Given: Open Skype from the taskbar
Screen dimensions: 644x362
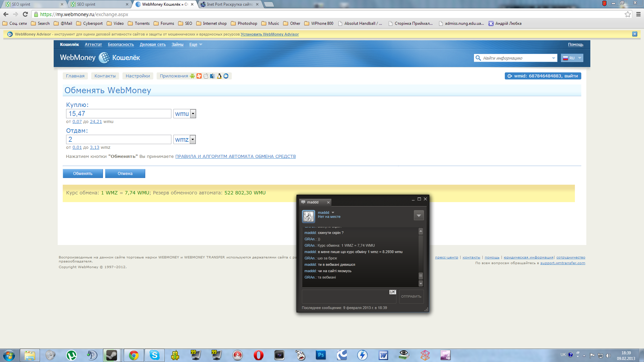Looking at the screenshot, I should click(x=154, y=355).
